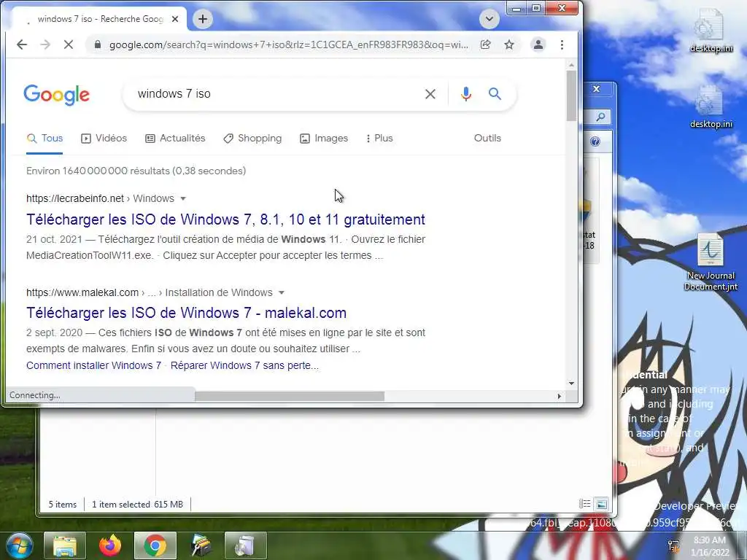Open "Télécharger les ISO de Windows 7, 8.1, 10 et 11" result
747x560 pixels.
pyautogui.click(x=225, y=219)
